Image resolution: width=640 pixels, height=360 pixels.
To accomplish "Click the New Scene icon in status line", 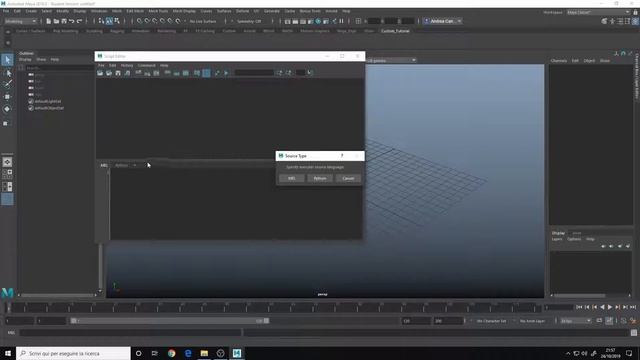I will point(49,21).
